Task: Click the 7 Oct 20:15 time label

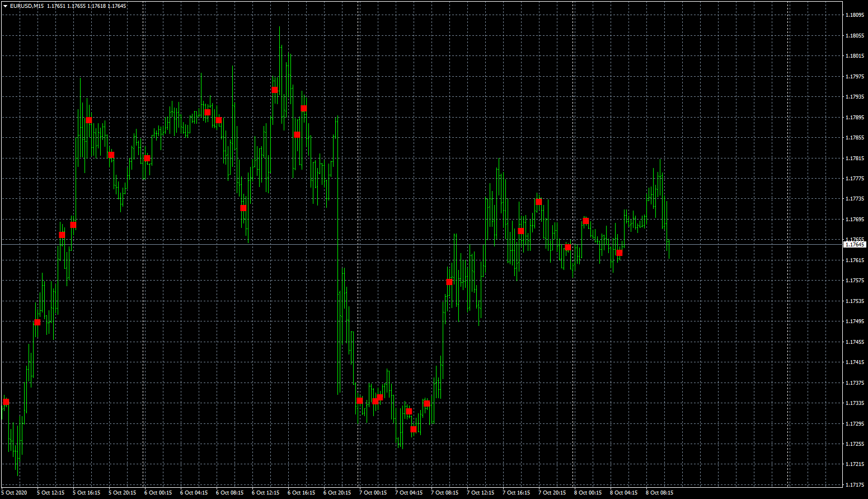Action: pyautogui.click(x=552, y=493)
